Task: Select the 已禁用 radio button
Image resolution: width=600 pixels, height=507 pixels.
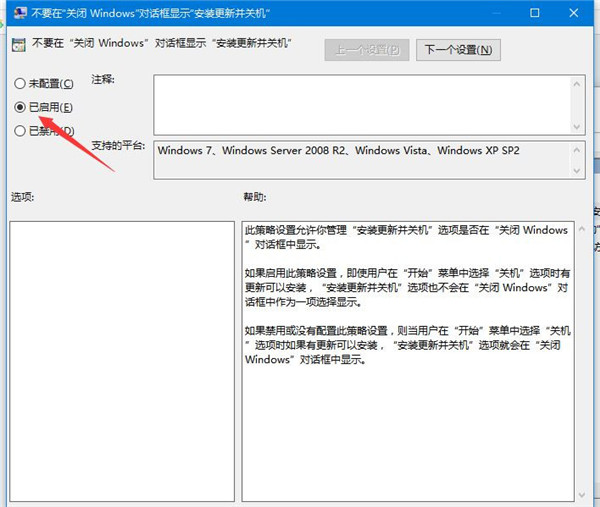Action: tap(20, 130)
